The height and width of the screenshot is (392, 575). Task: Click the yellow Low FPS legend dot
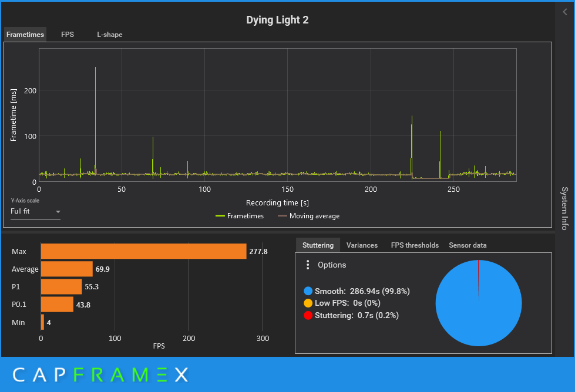click(308, 303)
